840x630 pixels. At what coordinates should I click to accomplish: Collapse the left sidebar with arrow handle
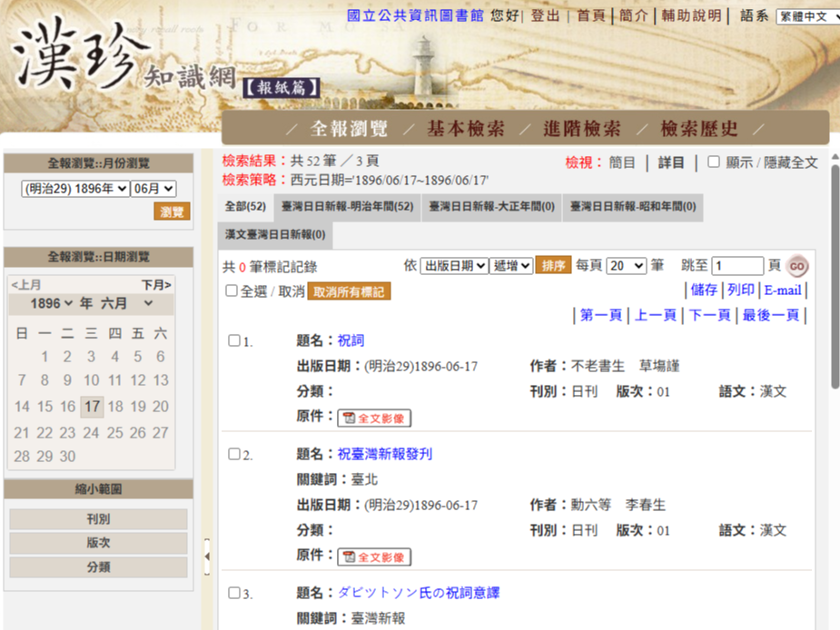pyautogui.click(x=207, y=556)
